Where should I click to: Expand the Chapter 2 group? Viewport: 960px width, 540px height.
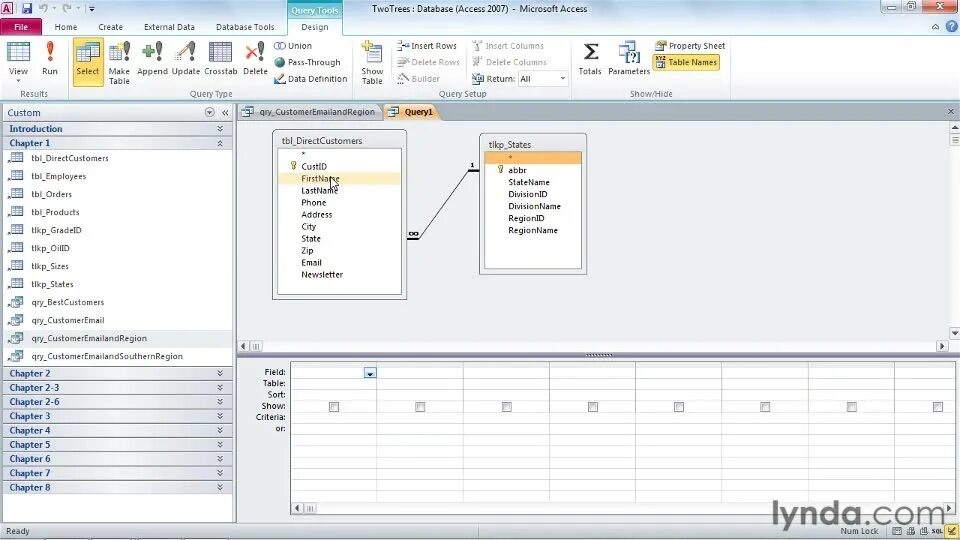(x=117, y=373)
